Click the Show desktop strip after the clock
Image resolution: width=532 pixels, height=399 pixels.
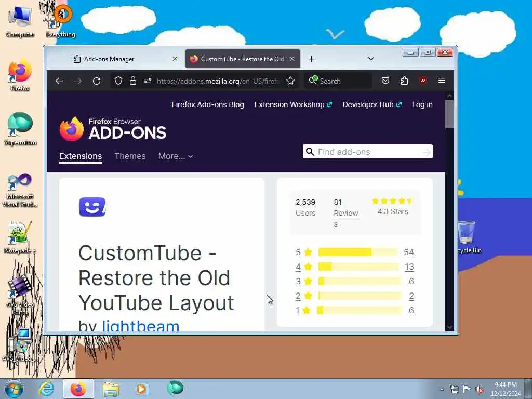[528, 389]
